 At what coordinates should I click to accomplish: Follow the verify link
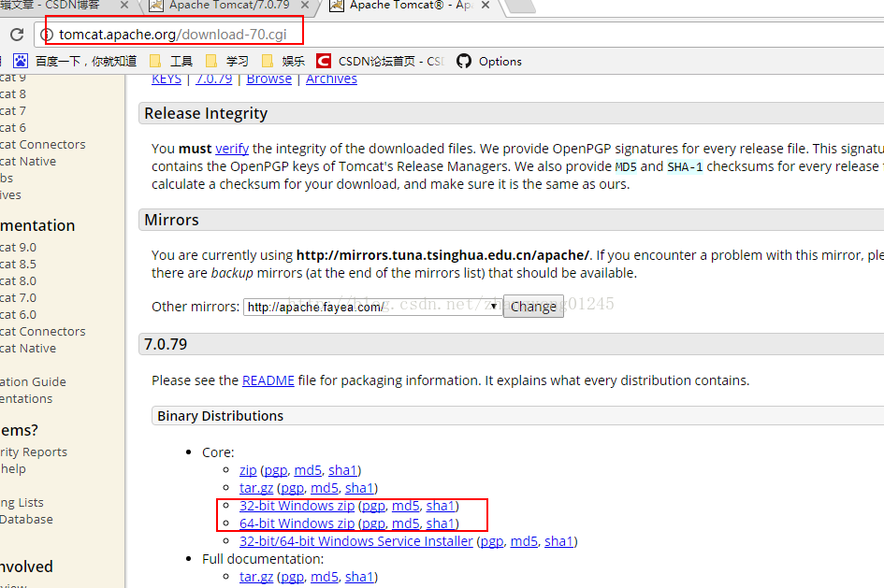pos(232,149)
